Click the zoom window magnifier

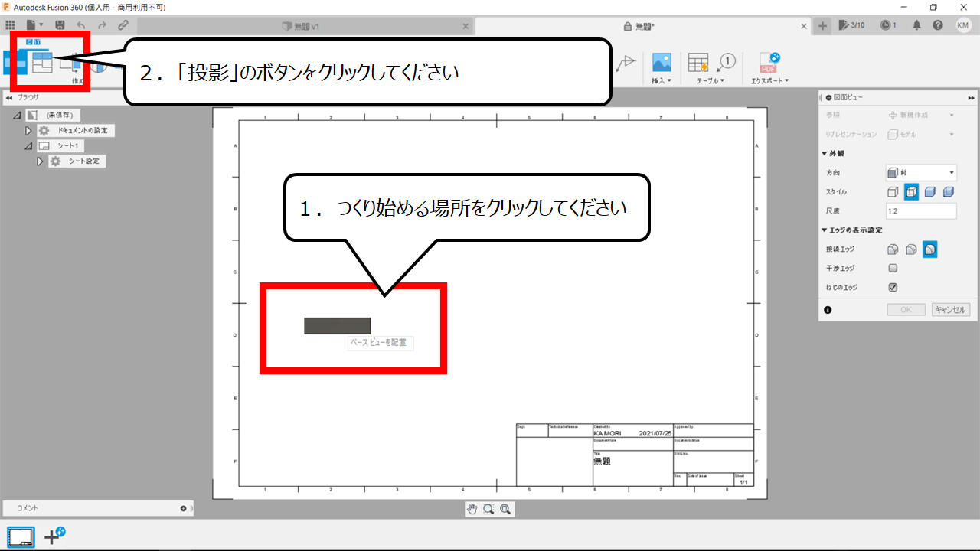click(x=488, y=509)
